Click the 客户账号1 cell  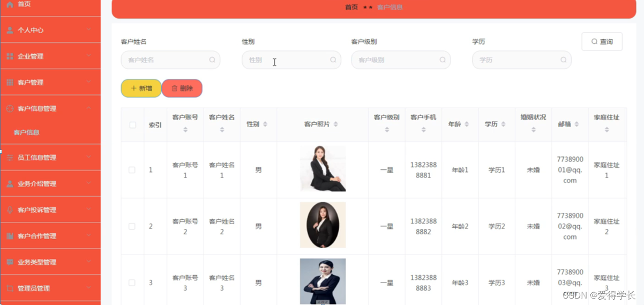click(x=185, y=170)
